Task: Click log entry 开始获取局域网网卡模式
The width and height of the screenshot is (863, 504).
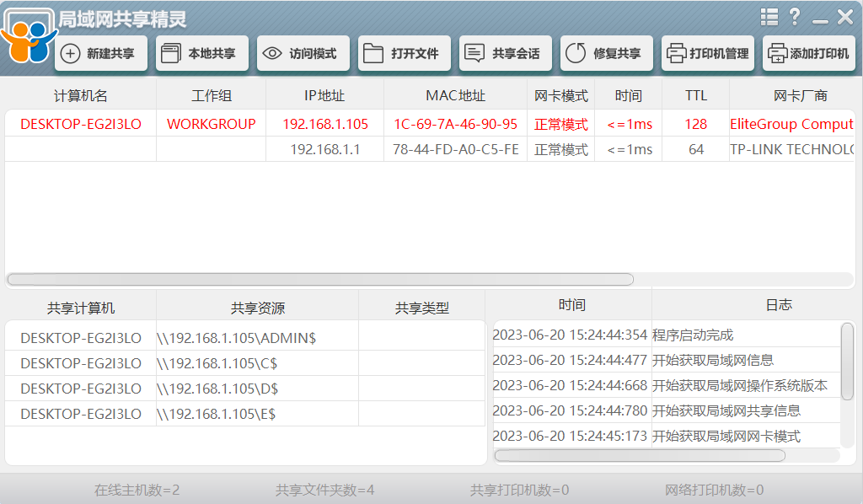Action: (726, 437)
